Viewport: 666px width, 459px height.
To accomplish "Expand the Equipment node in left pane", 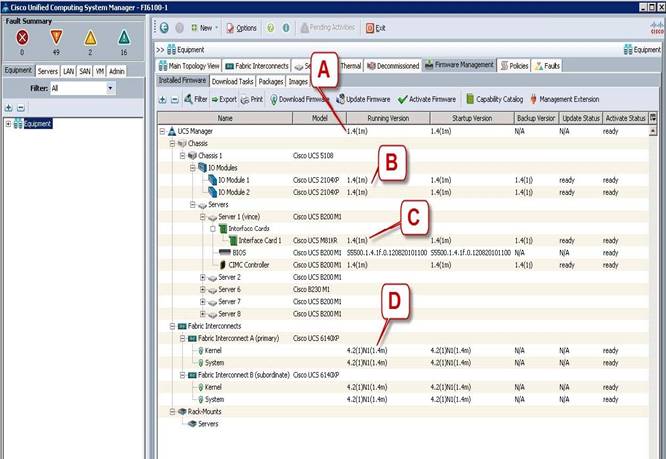I will [9, 124].
